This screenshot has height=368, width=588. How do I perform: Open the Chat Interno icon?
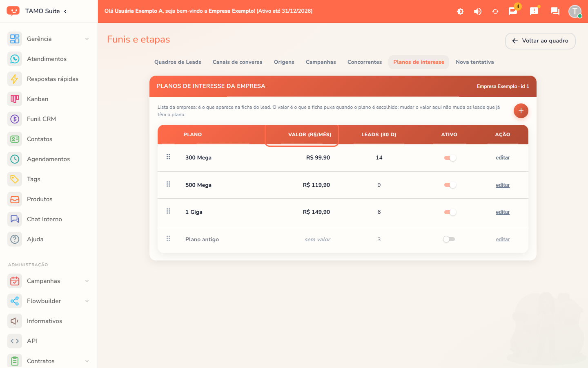pyautogui.click(x=15, y=219)
